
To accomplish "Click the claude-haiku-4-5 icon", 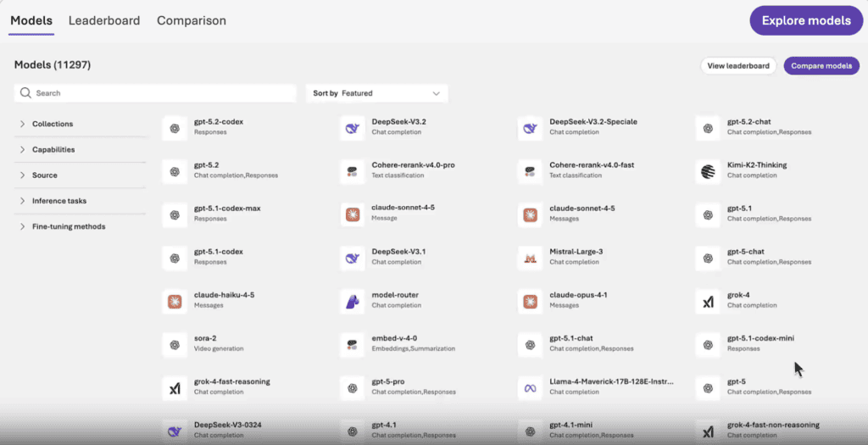I will pyautogui.click(x=175, y=302).
